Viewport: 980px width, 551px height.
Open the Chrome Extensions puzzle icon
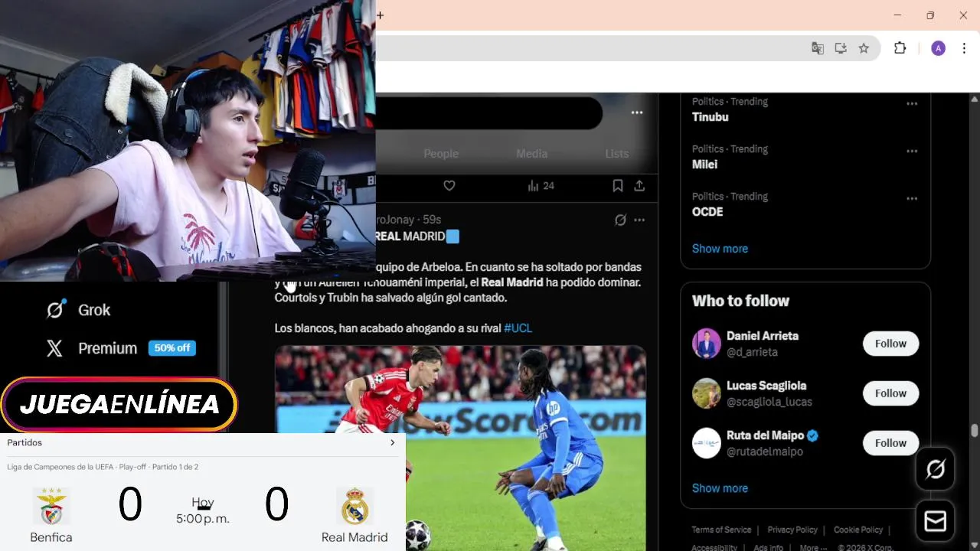[900, 48]
